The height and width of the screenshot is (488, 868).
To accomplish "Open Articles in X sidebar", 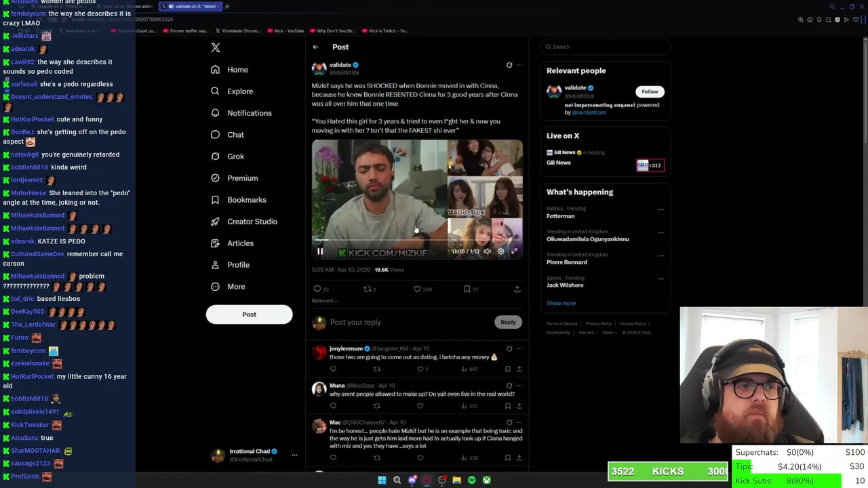I will point(231,243).
